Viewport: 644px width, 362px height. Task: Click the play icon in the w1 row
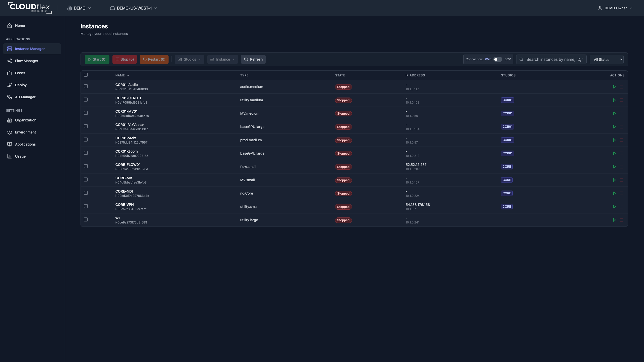[614, 220]
